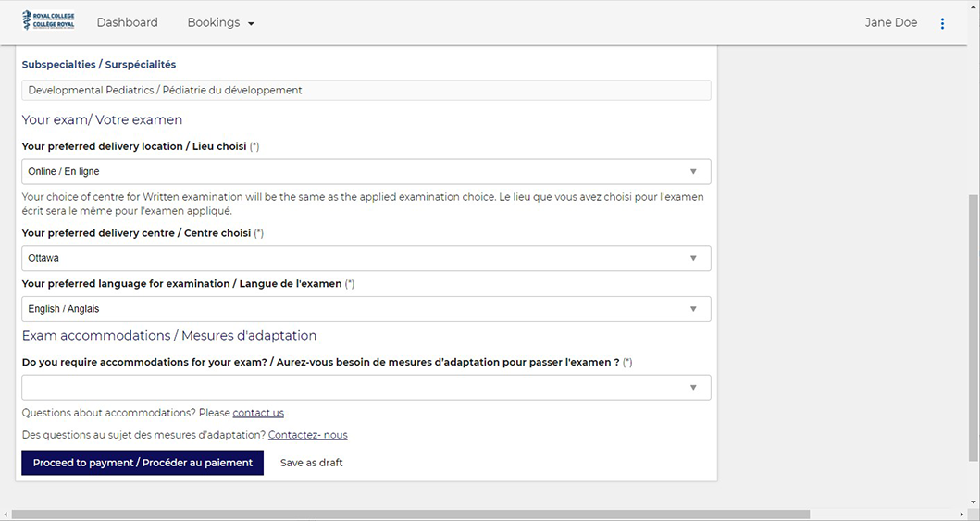Open the empty accommodations dropdown
The height and width of the screenshot is (521, 980).
tap(366, 388)
